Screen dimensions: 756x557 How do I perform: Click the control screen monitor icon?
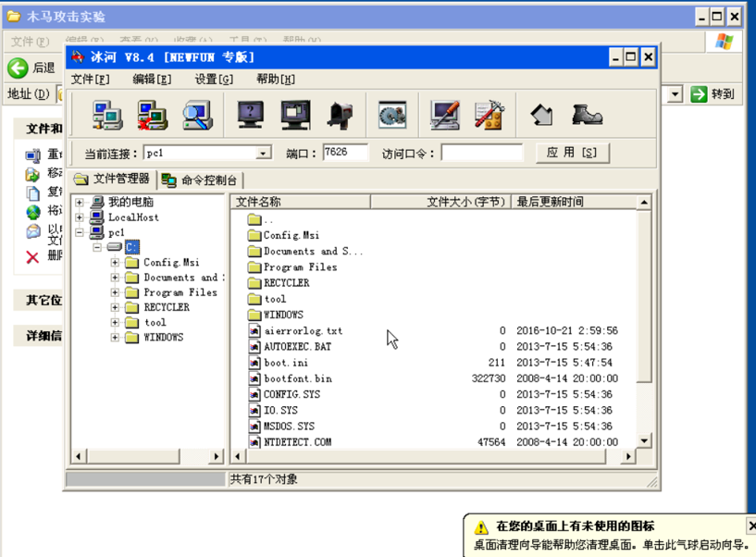tap(295, 116)
